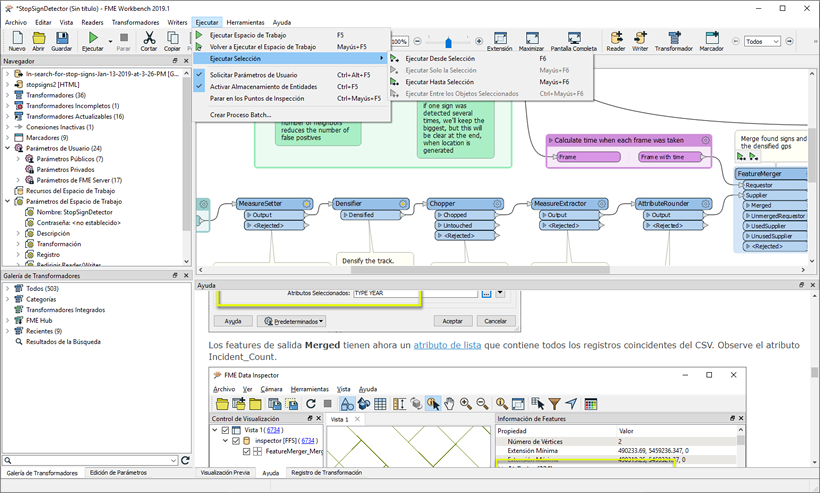Choose Ejecutar Espacio de Trabajo menu item
The image size is (820, 493).
[x=292, y=35]
